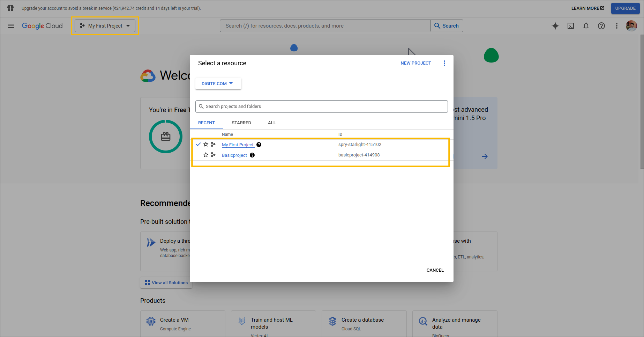The image size is (644, 337).
Task: Open the LEARN MORE link
Action: (587, 8)
